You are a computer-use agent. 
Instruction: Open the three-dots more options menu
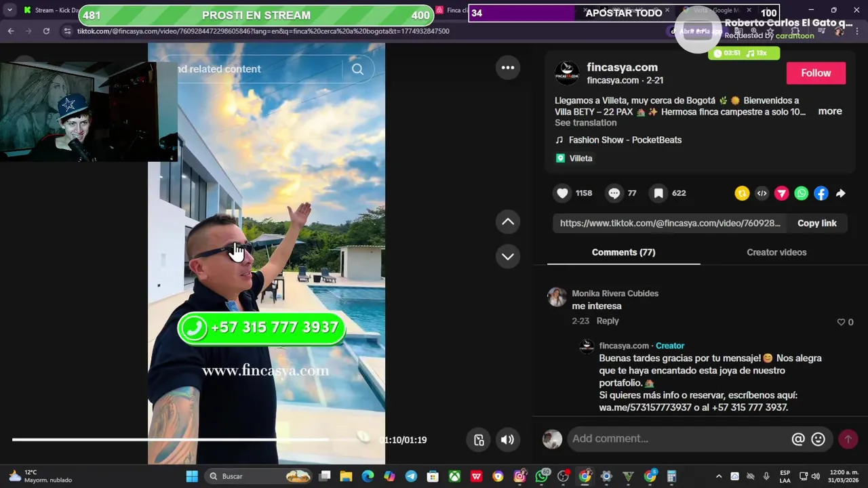pyautogui.click(x=507, y=68)
